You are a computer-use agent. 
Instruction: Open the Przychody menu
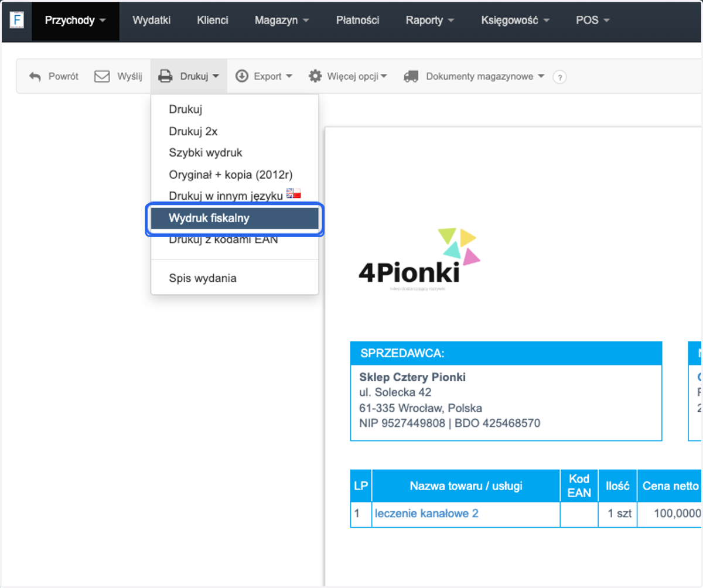tap(75, 20)
